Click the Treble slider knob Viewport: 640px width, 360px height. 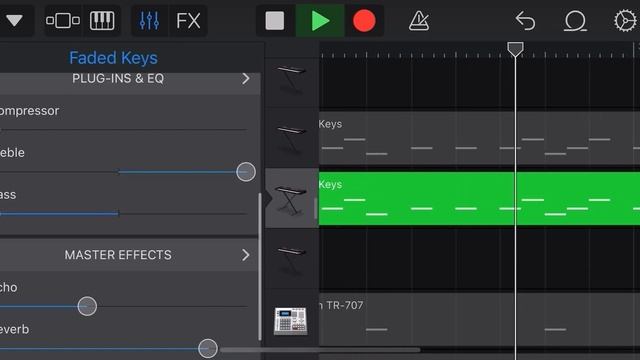(246, 172)
